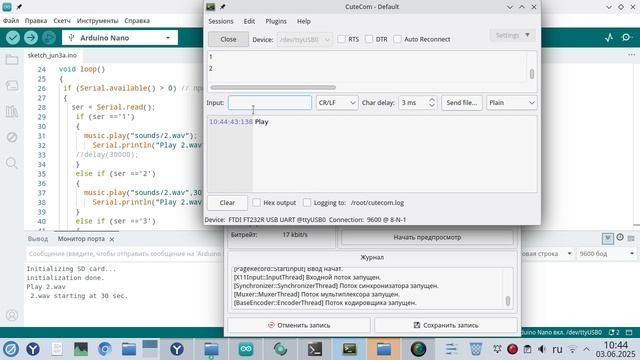Click the Arduino account profile icon
This screenshot has width=640, height=360.
(12, 315)
